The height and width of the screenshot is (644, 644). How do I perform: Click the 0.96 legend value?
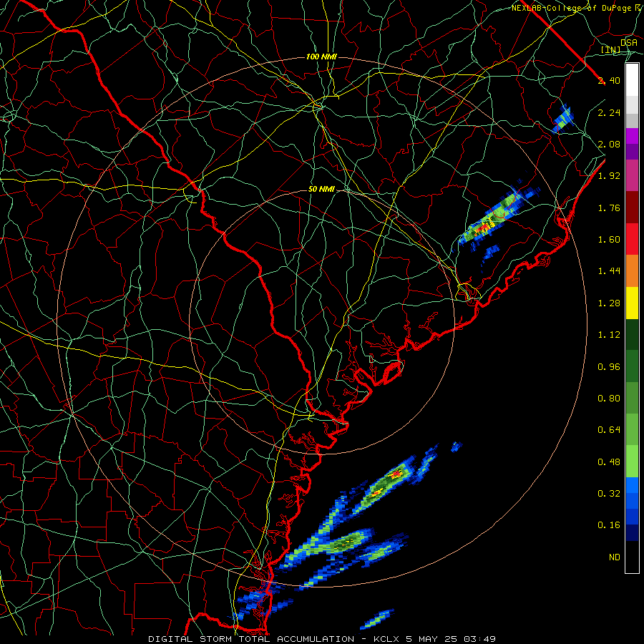pos(609,367)
